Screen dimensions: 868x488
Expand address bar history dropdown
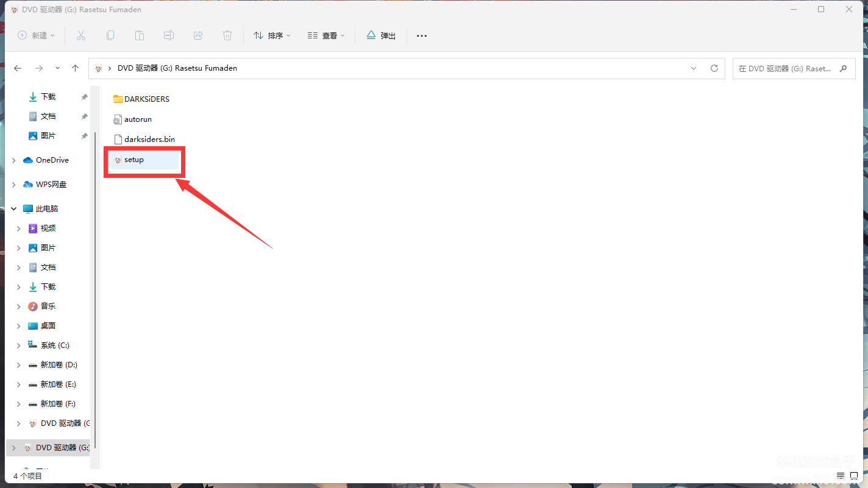[x=694, y=68]
